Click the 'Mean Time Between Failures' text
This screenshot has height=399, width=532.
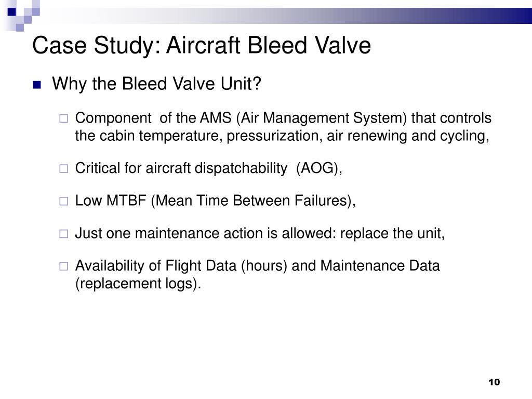pos(252,201)
